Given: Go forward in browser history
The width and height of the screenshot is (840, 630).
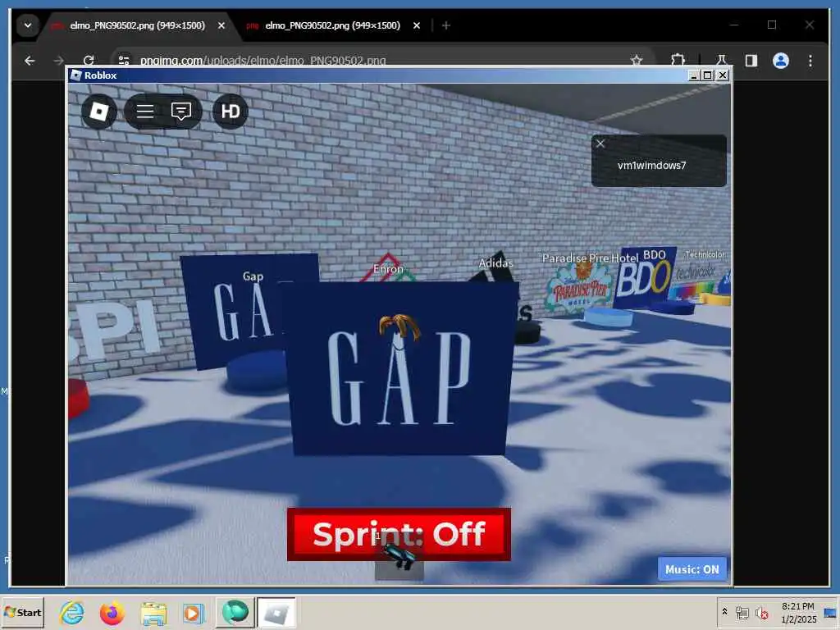Looking at the screenshot, I should tap(59, 61).
